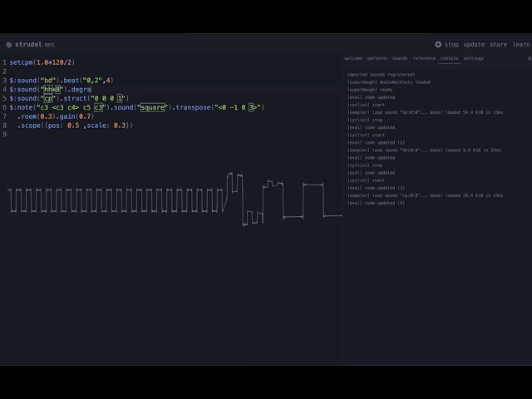Click the "AudioWorklets loaded" console line

[388, 82]
